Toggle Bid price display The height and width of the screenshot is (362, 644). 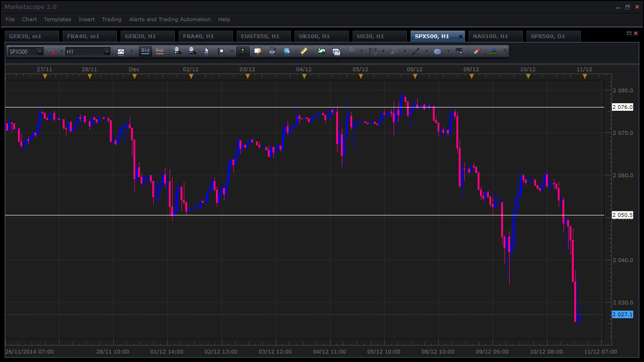pos(145,51)
